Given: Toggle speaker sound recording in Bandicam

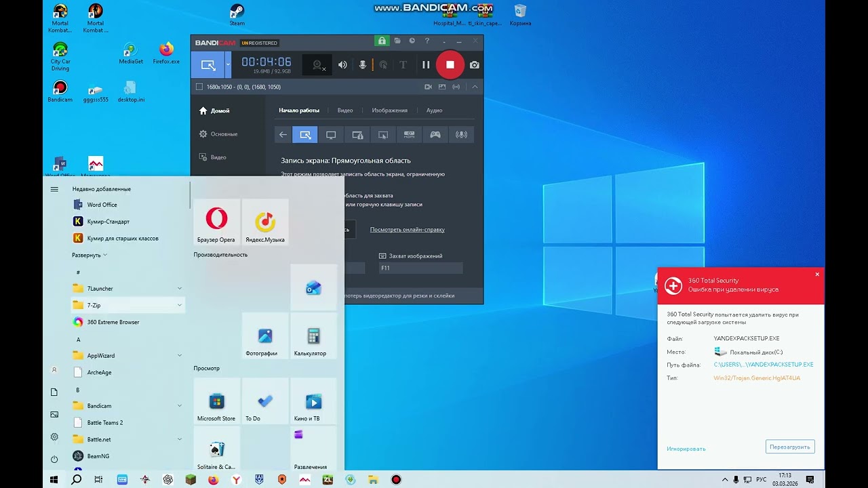Looking at the screenshot, I should tap(342, 65).
